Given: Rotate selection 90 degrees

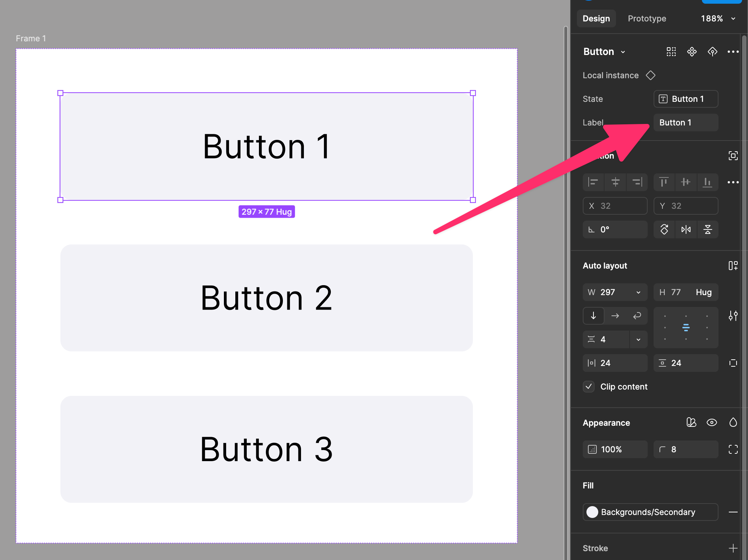Looking at the screenshot, I should pyautogui.click(x=664, y=229).
